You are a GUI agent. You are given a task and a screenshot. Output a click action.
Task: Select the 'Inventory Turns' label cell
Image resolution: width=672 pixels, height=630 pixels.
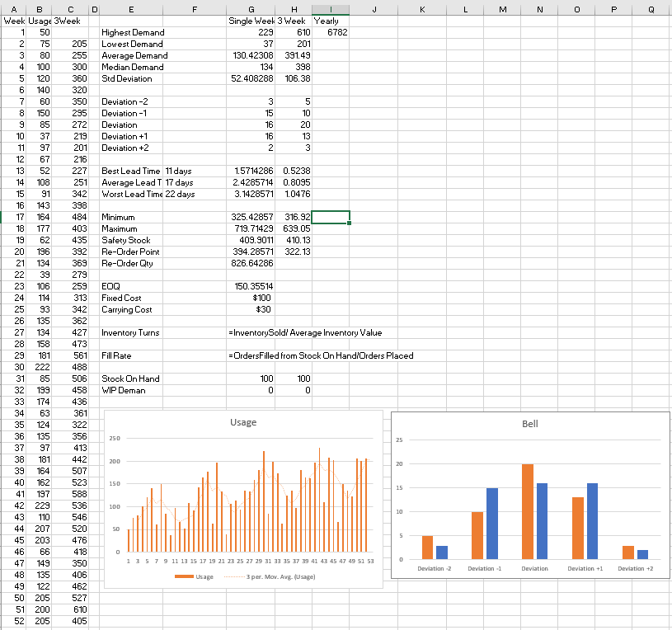coord(131,333)
